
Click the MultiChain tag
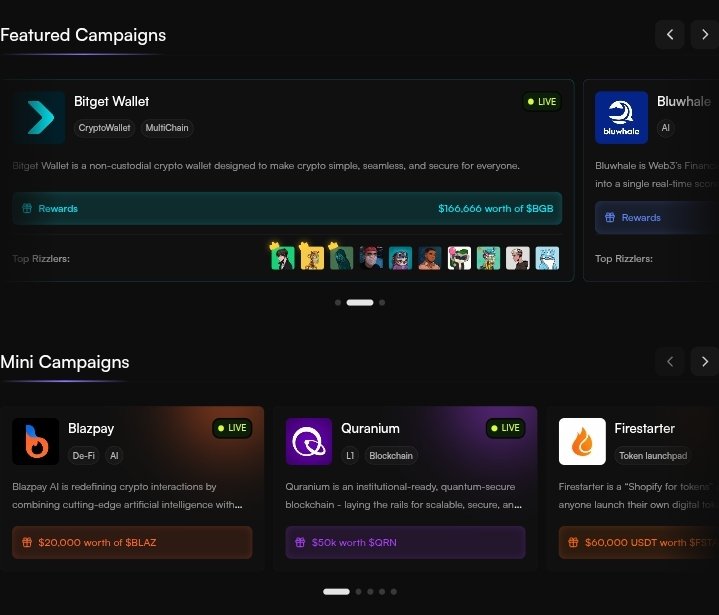(167, 127)
